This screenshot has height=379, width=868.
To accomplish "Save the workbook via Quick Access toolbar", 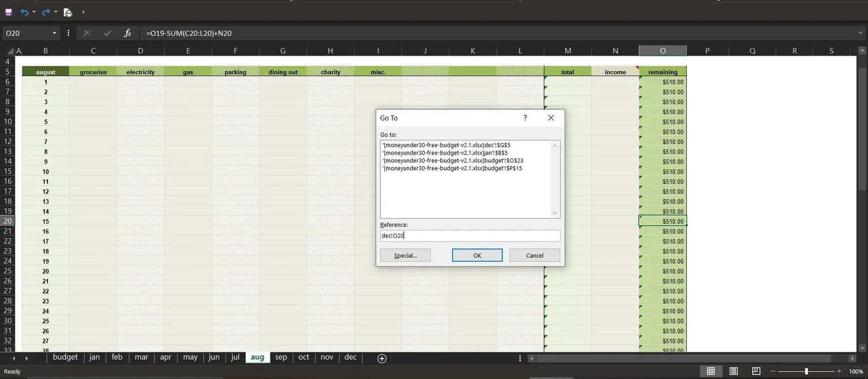I will point(8,12).
